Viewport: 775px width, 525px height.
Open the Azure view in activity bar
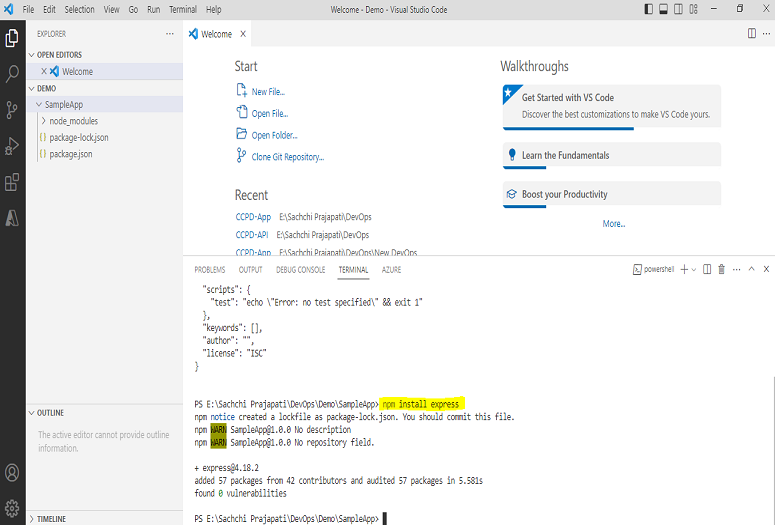click(12, 218)
